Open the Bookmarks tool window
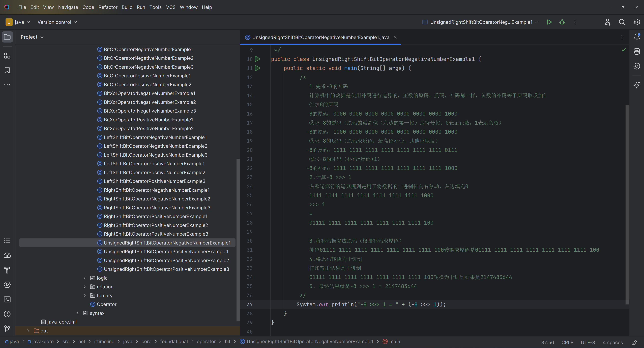The image size is (644, 348). 7,70
